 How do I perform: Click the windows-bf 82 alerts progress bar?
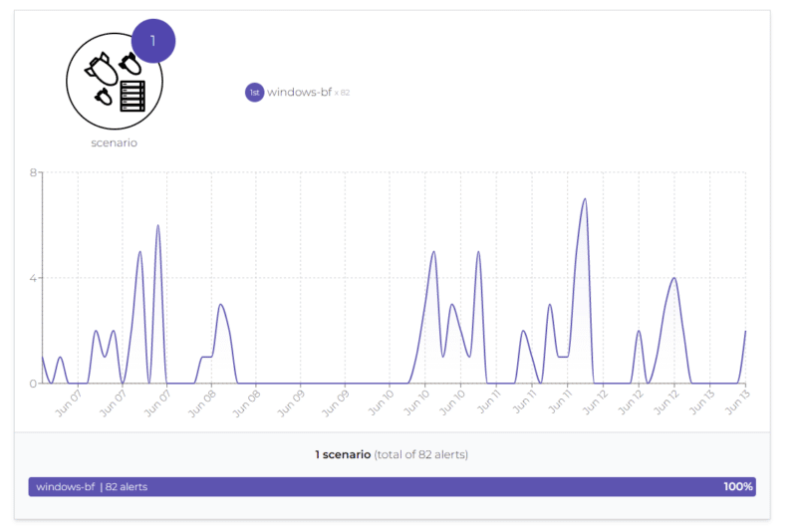click(x=392, y=487)
